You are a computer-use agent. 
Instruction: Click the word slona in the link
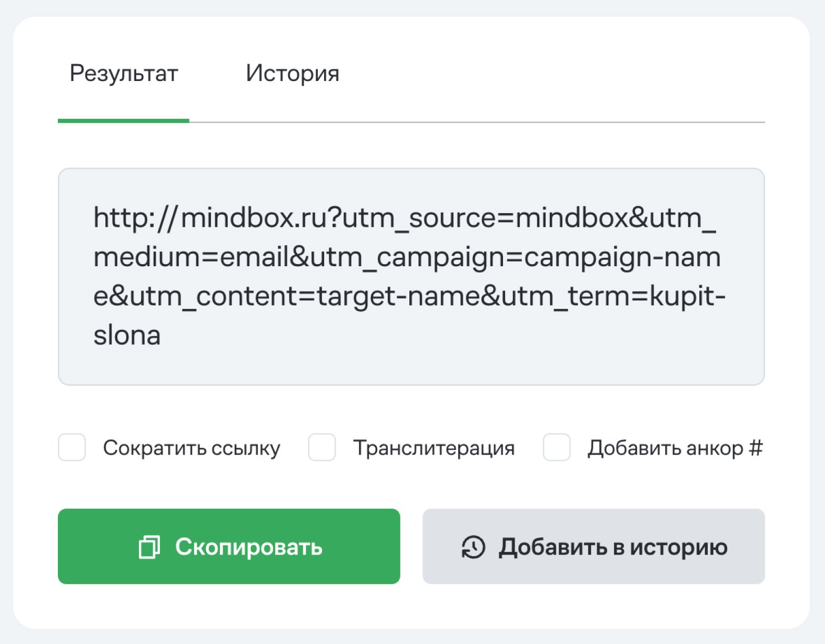pyautogui.click(x=127, y=336)
